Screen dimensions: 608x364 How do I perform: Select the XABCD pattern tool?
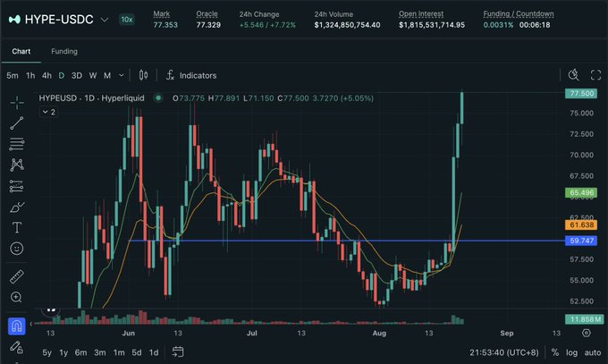pyautogui.click(x=17, y=165)
